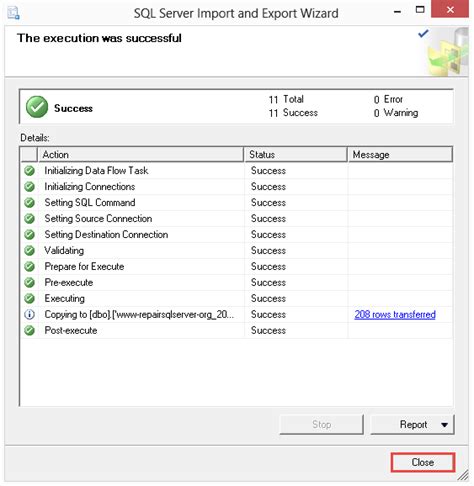Select the Post-execute row text

(x=71, y=330)
